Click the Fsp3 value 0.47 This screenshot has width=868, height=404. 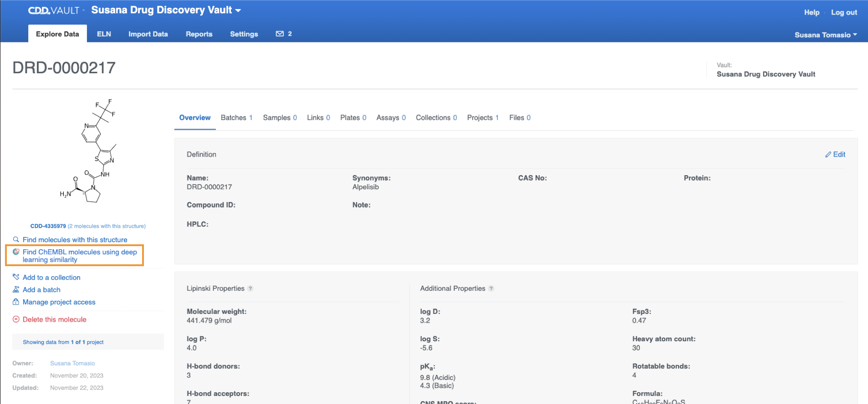(x=639, y=321)
